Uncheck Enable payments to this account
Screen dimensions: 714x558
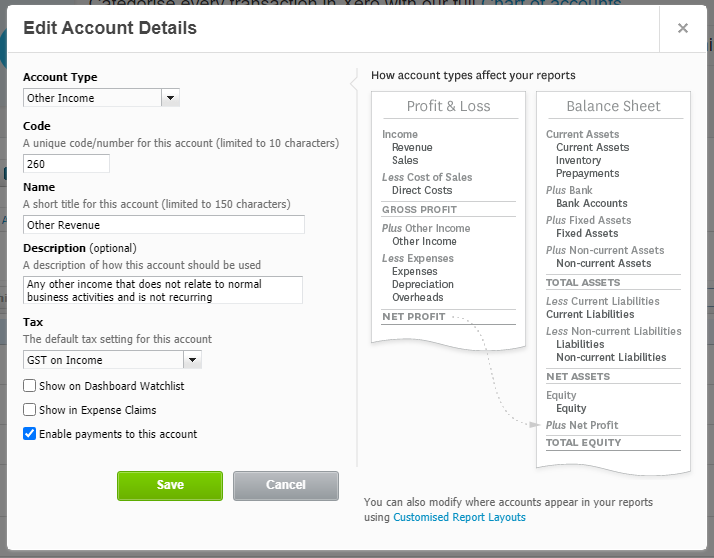click(x=30, y=434)
